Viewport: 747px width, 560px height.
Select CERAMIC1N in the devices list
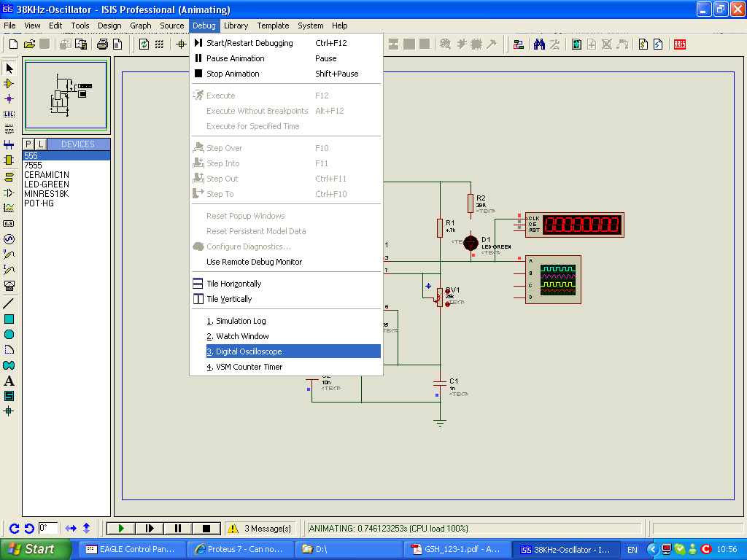click(66, 175)
